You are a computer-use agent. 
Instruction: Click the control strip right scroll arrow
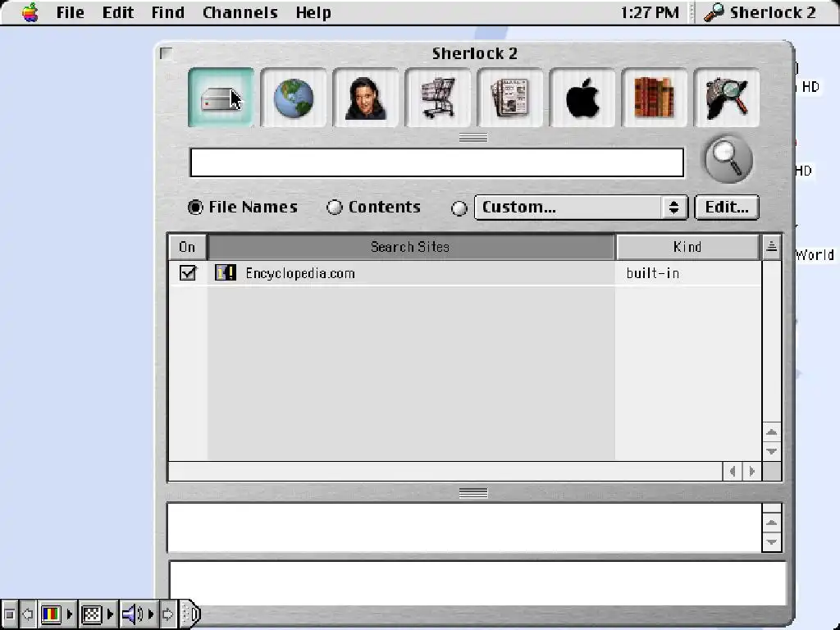(167, 614)
